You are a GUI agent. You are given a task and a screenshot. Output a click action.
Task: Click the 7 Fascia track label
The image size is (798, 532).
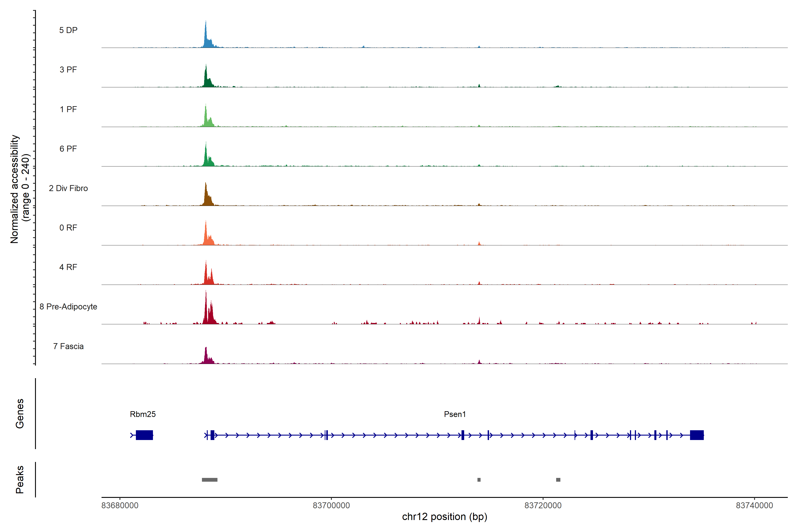click(68, 346)
